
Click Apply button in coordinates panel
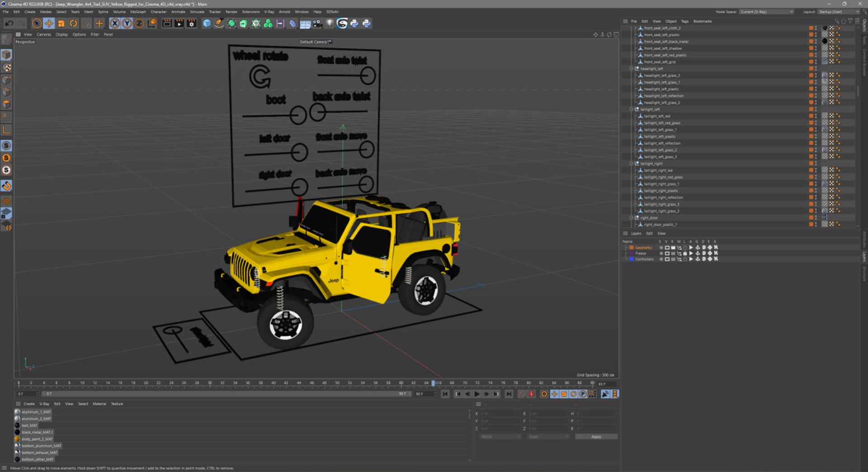point(596,437)
